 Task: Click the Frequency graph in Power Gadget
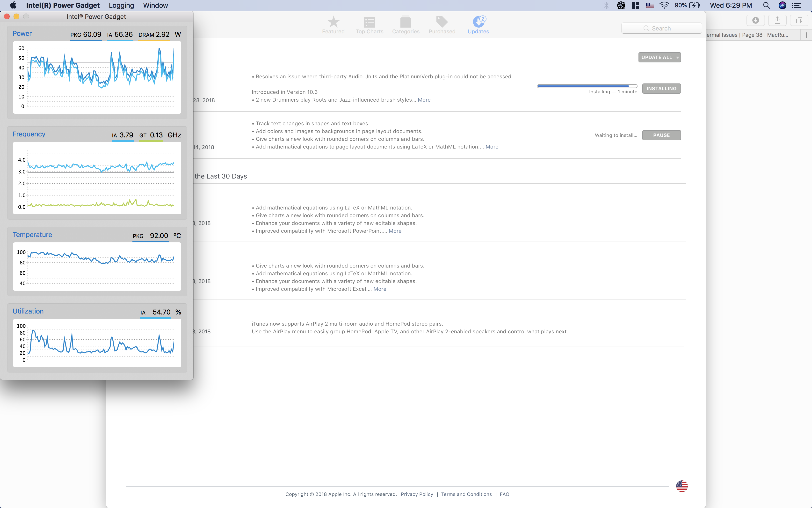pos(97,178)
